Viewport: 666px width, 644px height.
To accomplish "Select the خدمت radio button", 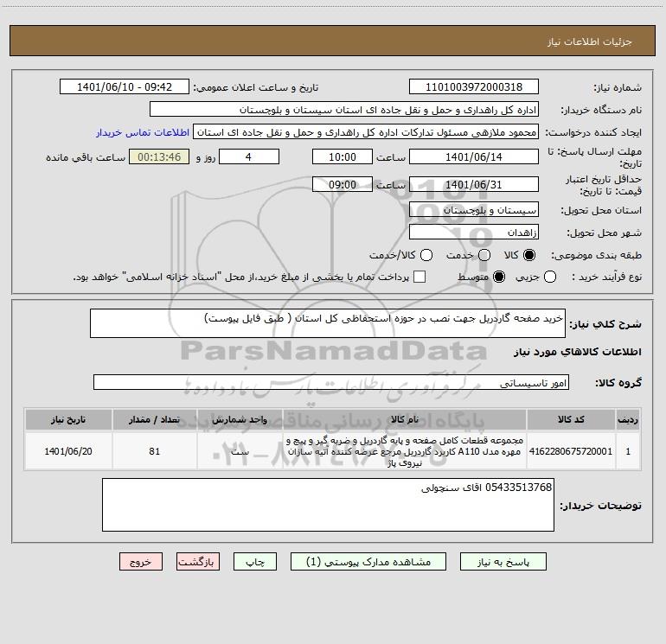I will (484, 255).
